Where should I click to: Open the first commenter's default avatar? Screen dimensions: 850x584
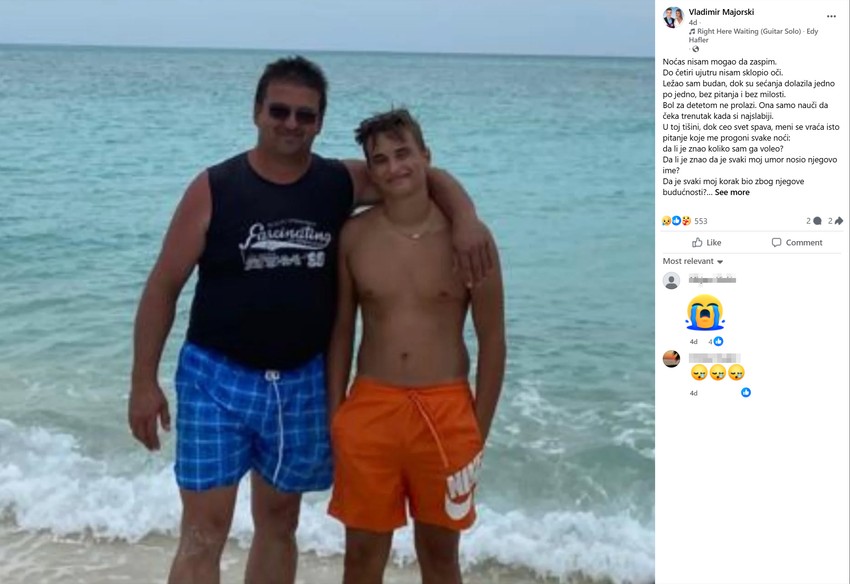click(x=671, y=280)
